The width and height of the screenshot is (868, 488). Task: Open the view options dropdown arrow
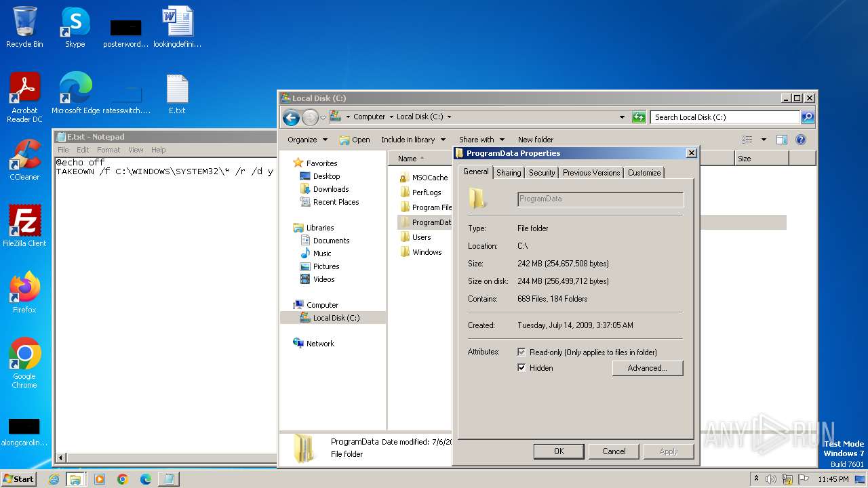[x=764, y=140]
